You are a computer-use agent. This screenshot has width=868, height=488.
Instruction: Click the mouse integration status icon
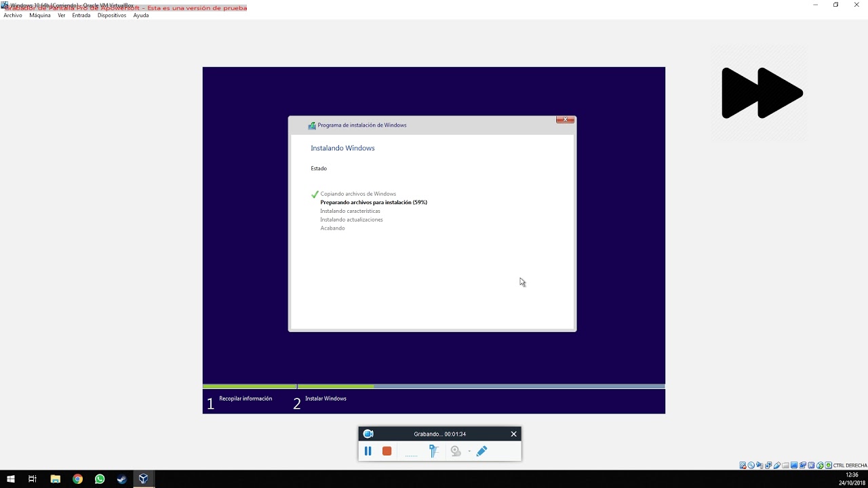[x=820, y=465]
